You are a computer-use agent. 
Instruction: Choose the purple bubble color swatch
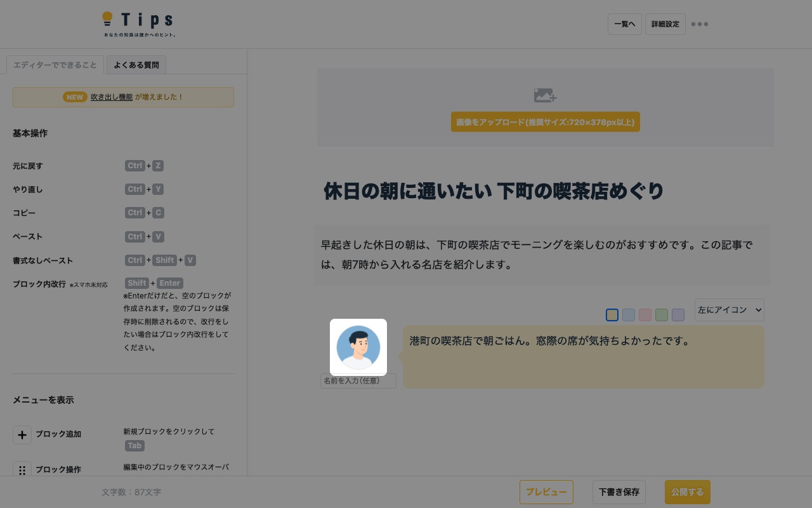(678, 315)
